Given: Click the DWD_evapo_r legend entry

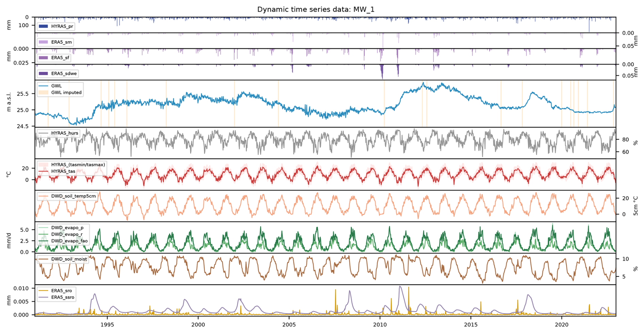Looking at the screenshot, I should [x=67, y=234].
